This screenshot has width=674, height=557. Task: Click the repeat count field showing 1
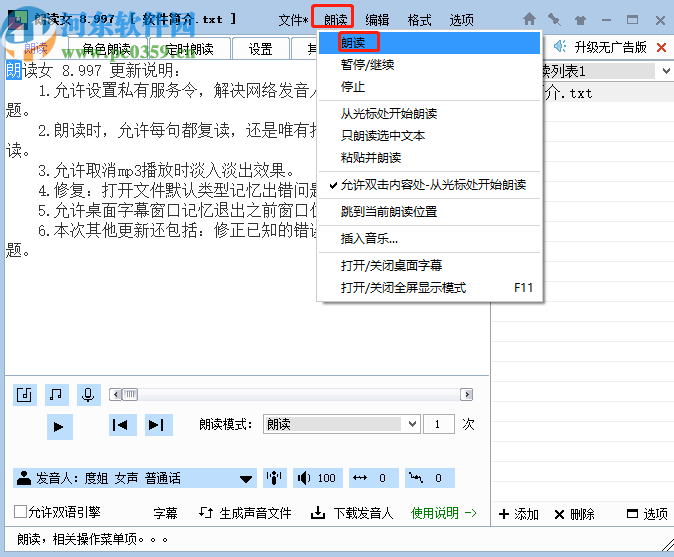[x=439, y=424]
